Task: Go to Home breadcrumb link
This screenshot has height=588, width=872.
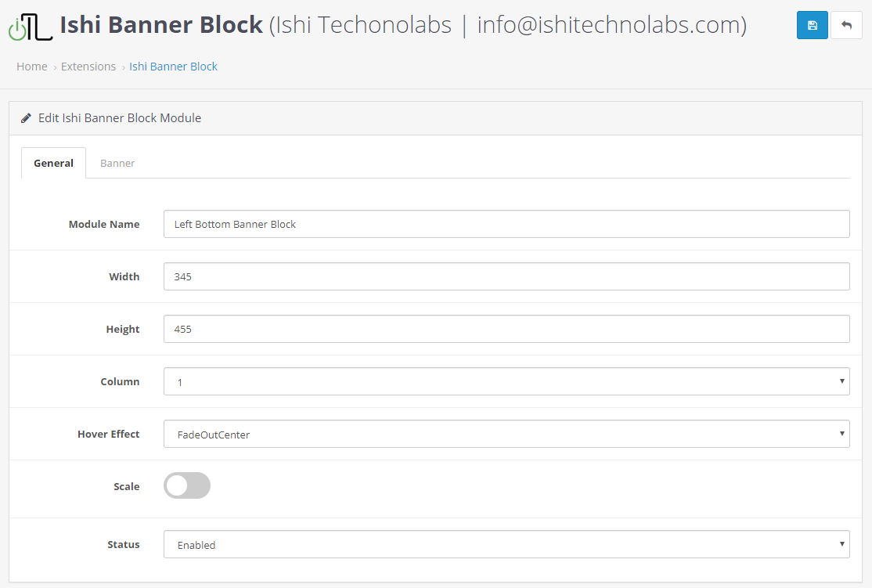Action: click(x=32, y=67)
